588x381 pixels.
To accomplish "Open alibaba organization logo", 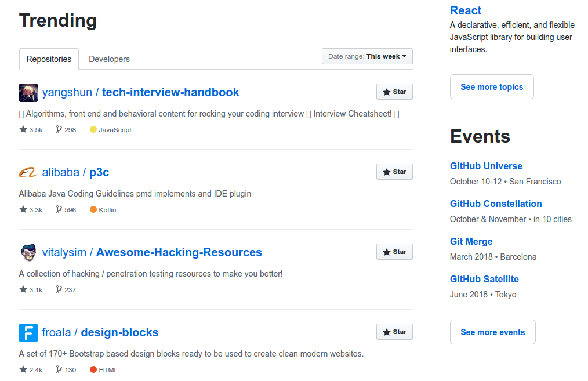I will pos(28,172).
